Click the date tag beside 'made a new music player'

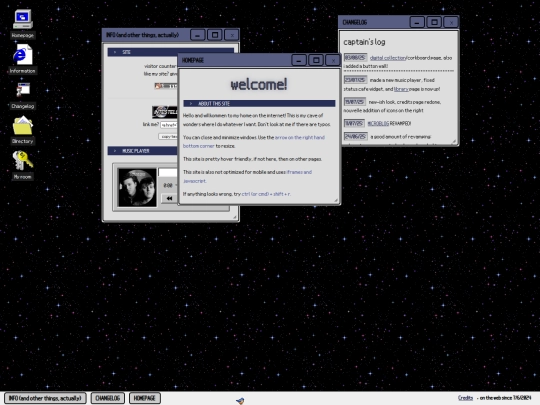pos(355,80)
